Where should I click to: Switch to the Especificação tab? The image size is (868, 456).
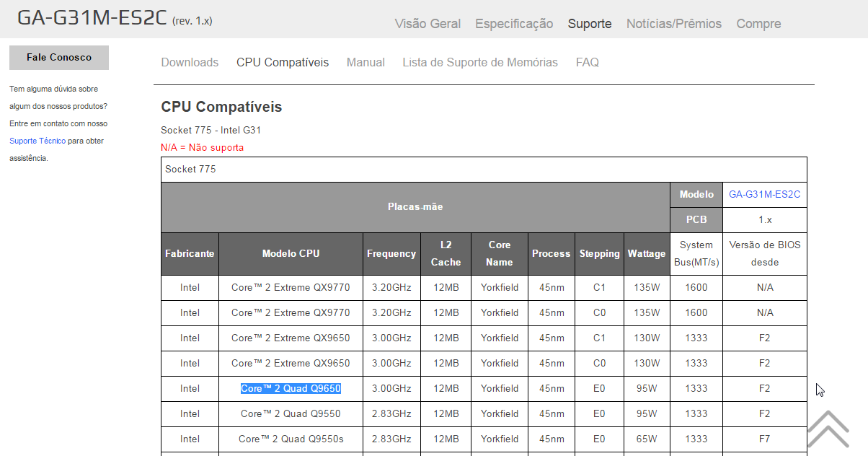click(514, 24)
